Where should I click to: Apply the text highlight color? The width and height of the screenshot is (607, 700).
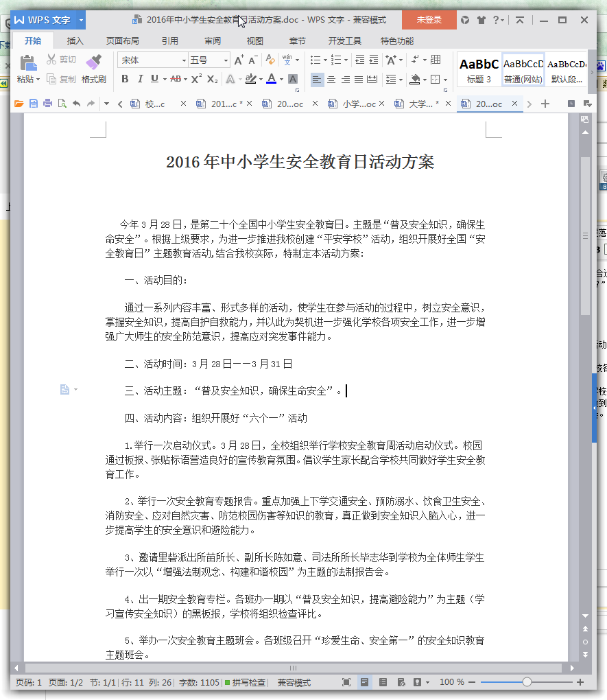(x=251, y=80)
